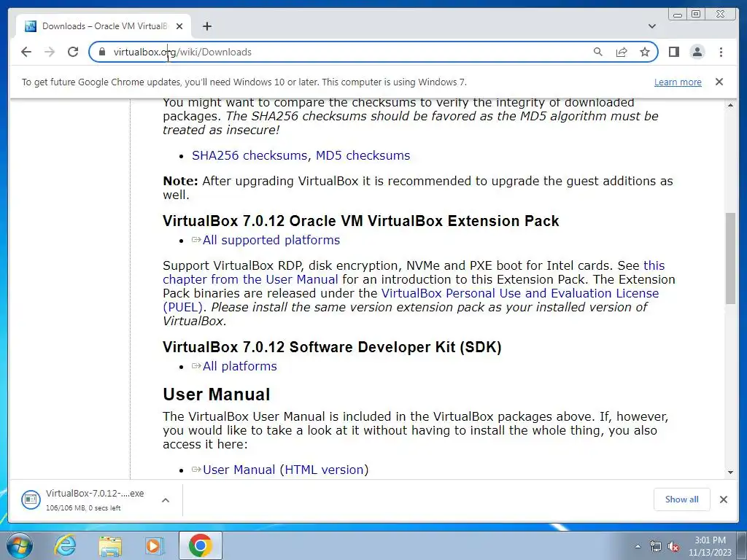Screen dimensions: 747x560
Task: Open the Chrome side panel
Action: (x=673, y=52)
